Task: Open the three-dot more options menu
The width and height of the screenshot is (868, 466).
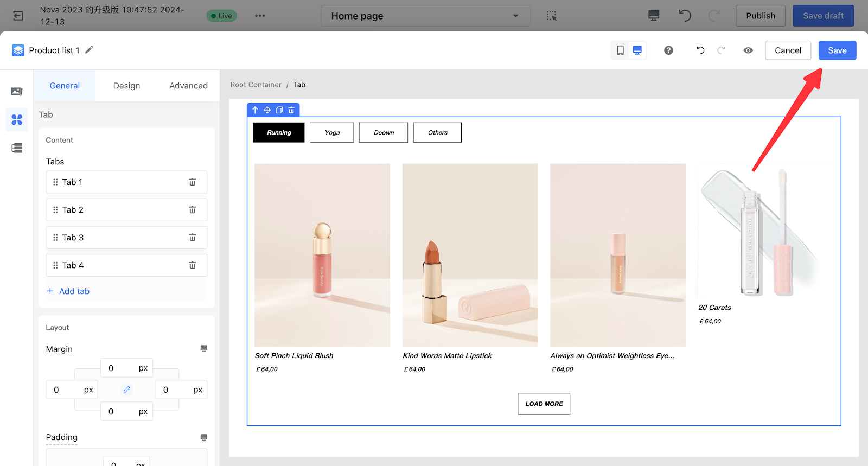Action: pyautogui.click(x=260, y=16)
